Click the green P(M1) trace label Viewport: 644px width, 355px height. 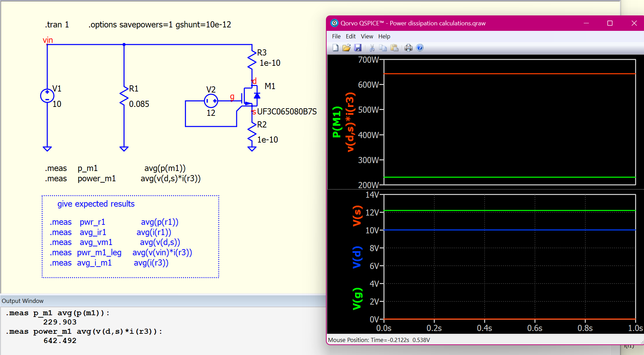point(337,122)
